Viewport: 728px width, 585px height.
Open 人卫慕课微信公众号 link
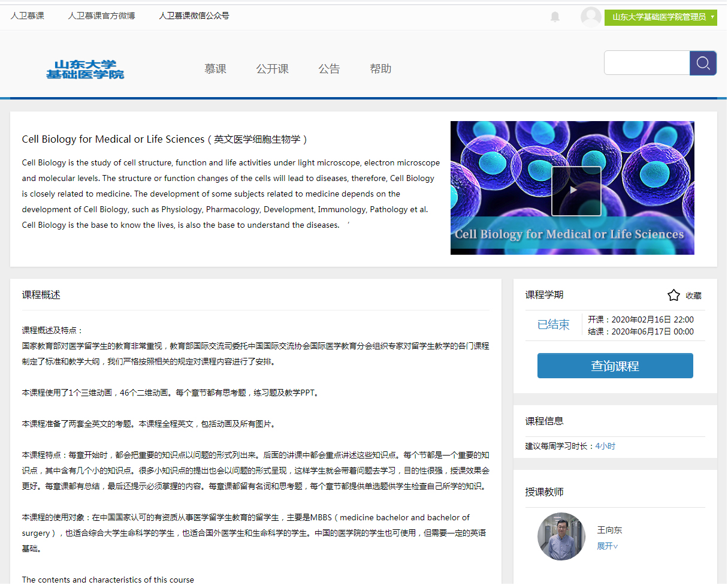tap(194, 16)
